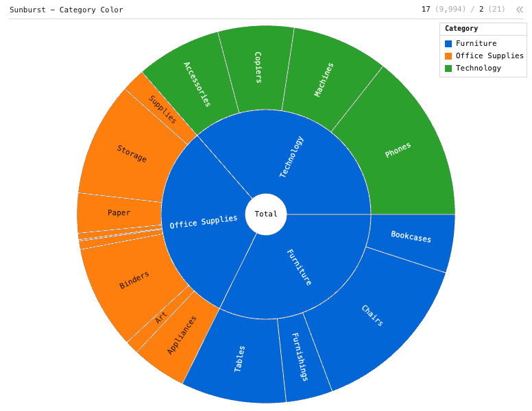Viewport: 532px width, 411px height.
Task: Click the Paper segment
Action: pyautogui.click(x=119, y=212)
